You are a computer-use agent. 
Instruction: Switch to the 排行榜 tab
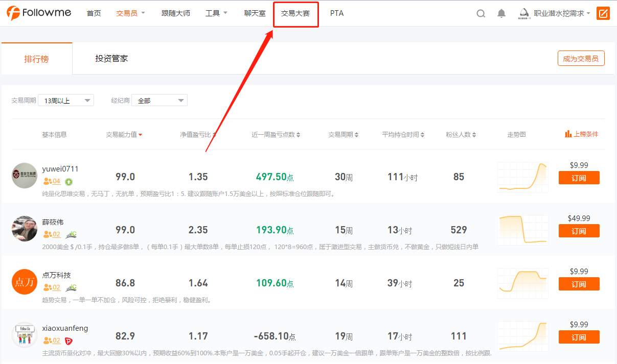(37, 59)
